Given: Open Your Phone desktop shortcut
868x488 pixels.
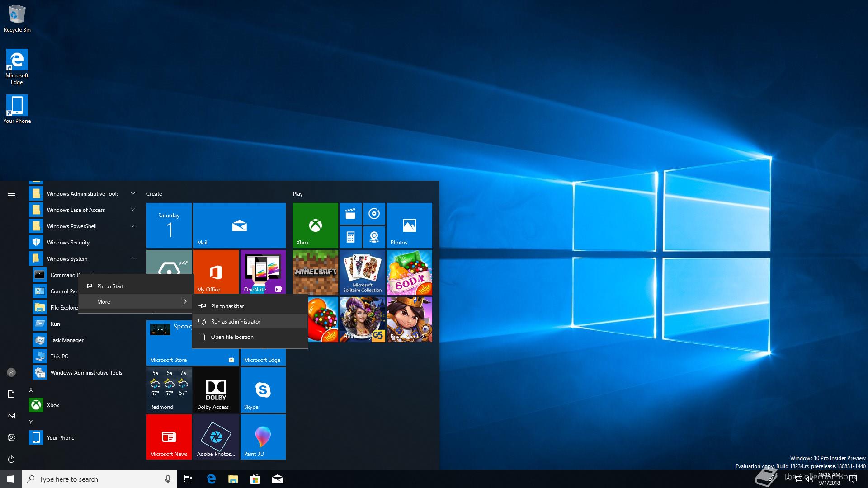Looking at the screenshot, I should click(x=17, y=109).
